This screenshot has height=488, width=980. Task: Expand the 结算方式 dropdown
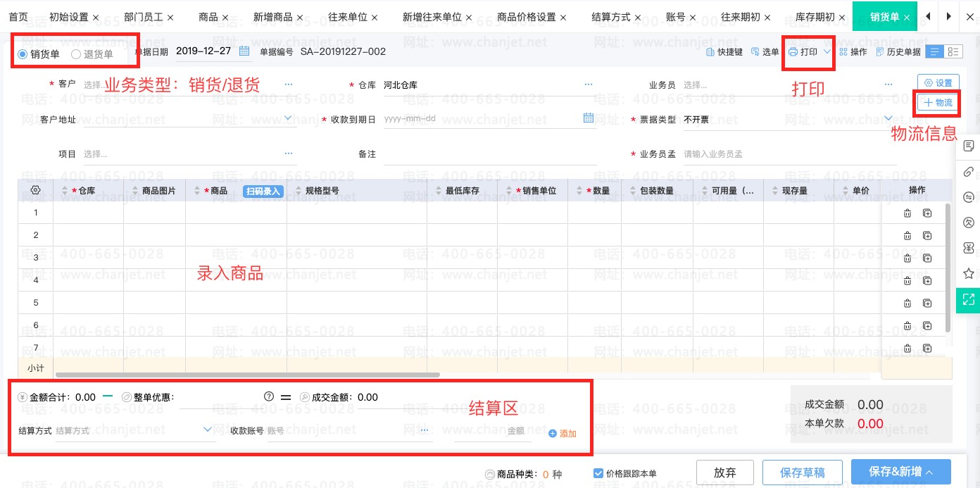(x=208, y=429)
